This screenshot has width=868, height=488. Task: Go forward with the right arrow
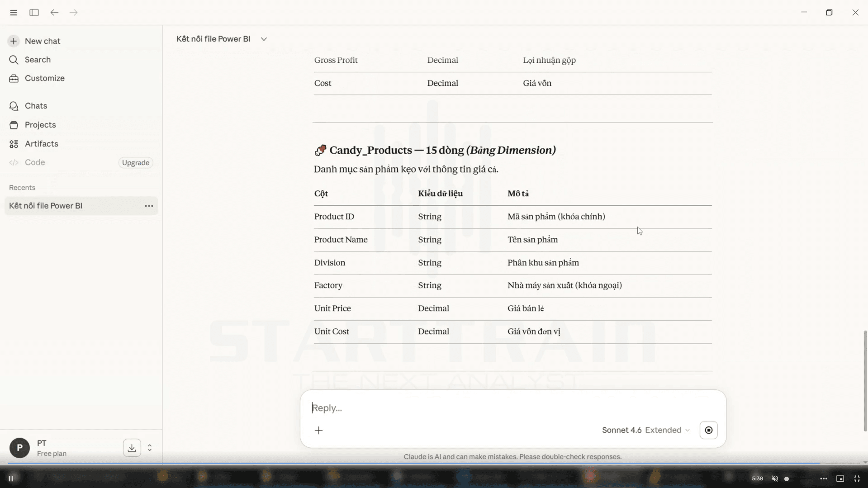(x=74, y=13)
